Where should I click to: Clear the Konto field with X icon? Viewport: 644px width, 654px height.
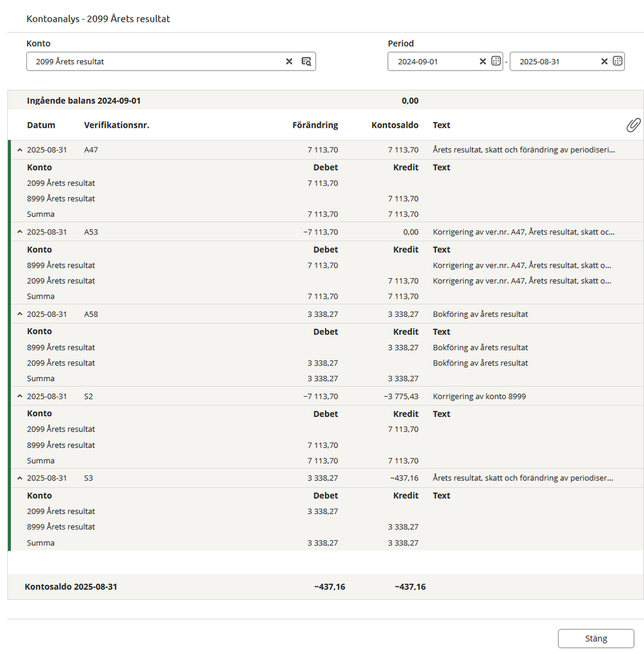[289, 62]
